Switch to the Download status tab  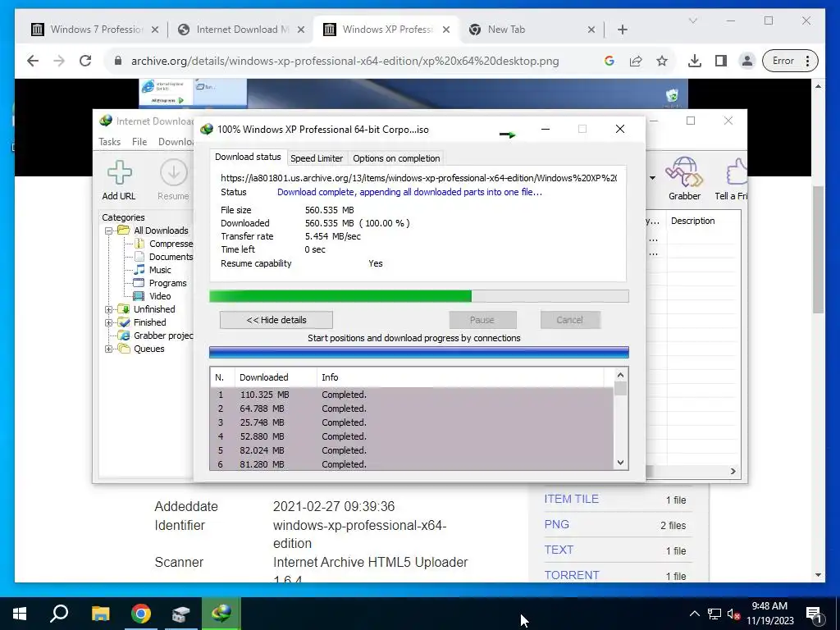coord(248,157)
